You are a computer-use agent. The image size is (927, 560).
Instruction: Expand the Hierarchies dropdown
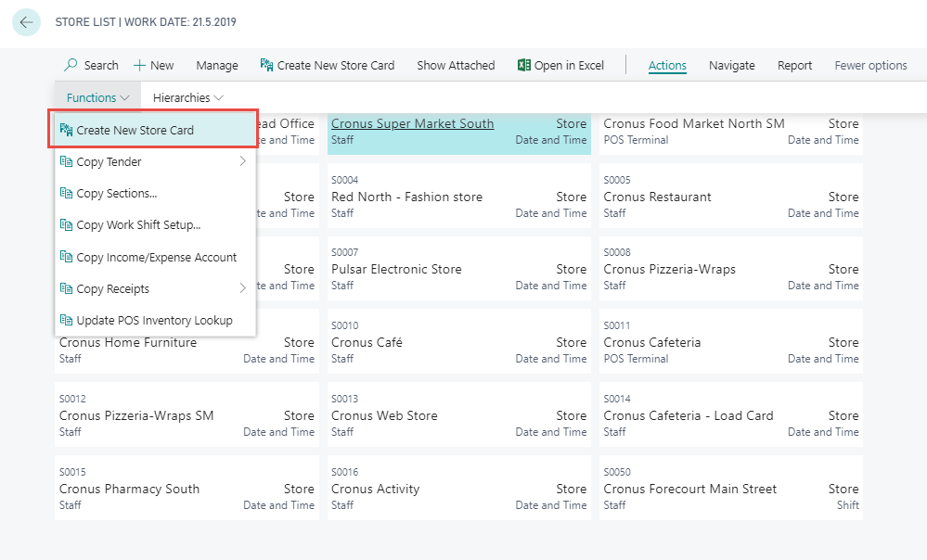coord(187,97)
